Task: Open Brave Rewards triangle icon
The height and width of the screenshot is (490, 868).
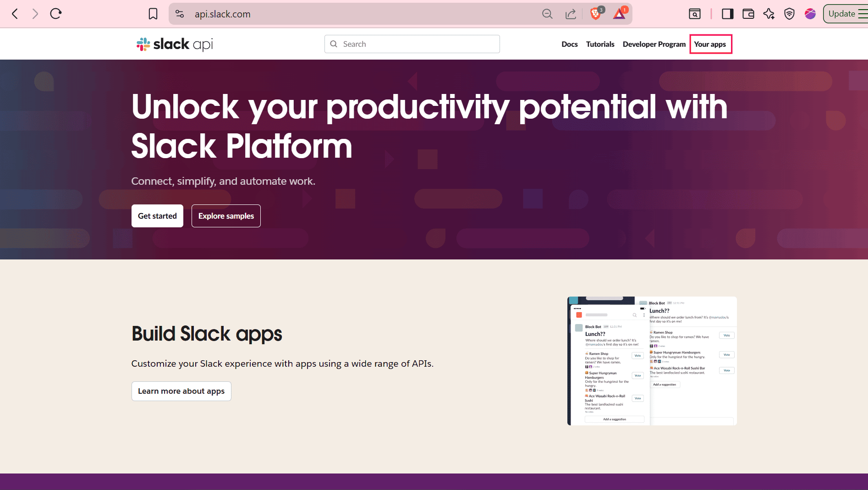Action: pos(620,13)
